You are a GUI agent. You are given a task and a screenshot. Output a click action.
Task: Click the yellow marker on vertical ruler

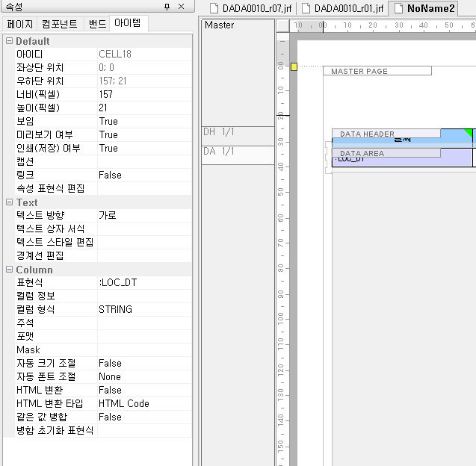coord(294,66)
